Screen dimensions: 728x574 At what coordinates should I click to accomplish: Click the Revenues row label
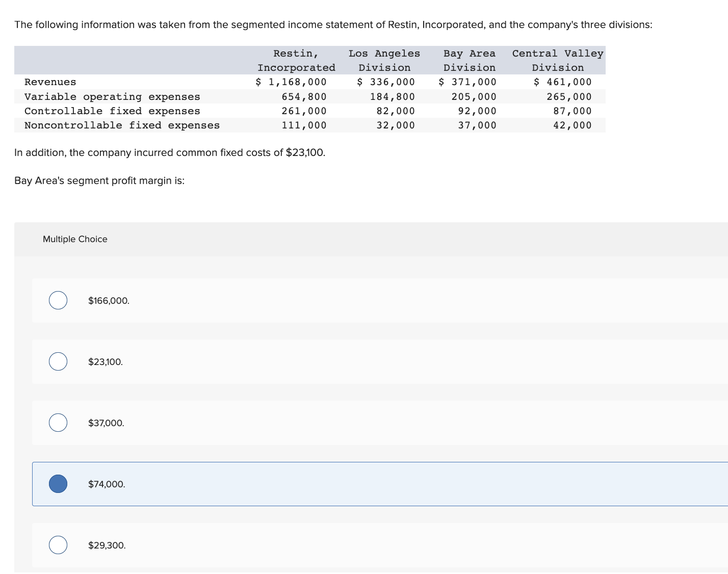(x=50, y=82)
